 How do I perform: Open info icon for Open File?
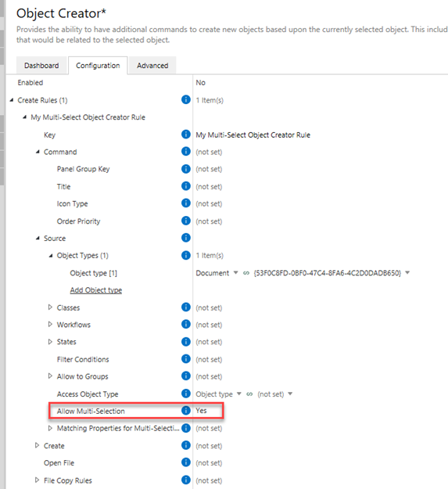[185, 462]
